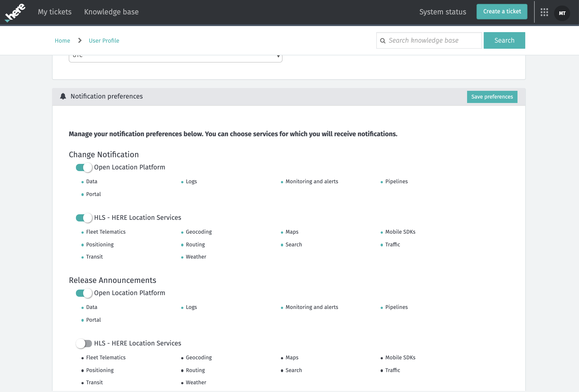The height and width of the screenshot is (392, 579).
Task: Click Routing under Change Notification
Action: coord(195,245)
